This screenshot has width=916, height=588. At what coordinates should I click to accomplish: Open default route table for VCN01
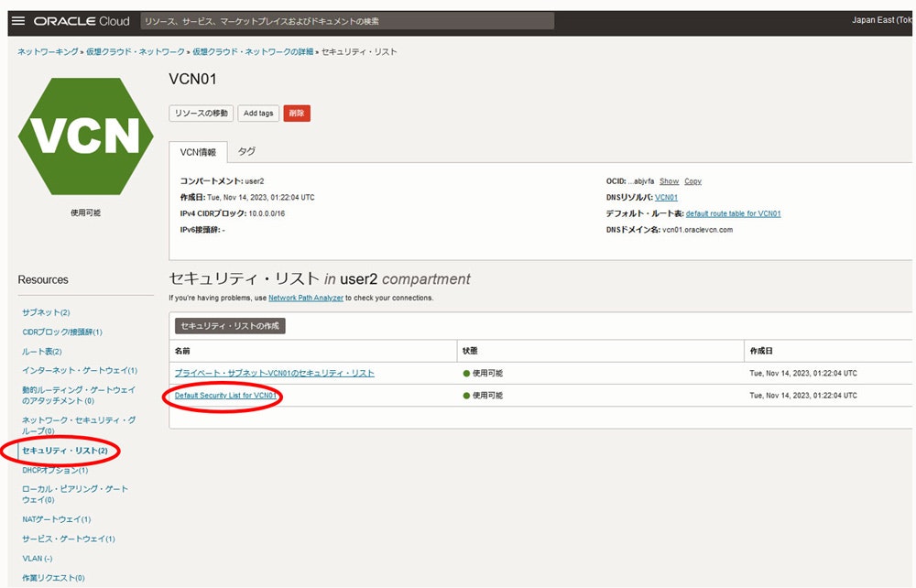tap(733, 213)
